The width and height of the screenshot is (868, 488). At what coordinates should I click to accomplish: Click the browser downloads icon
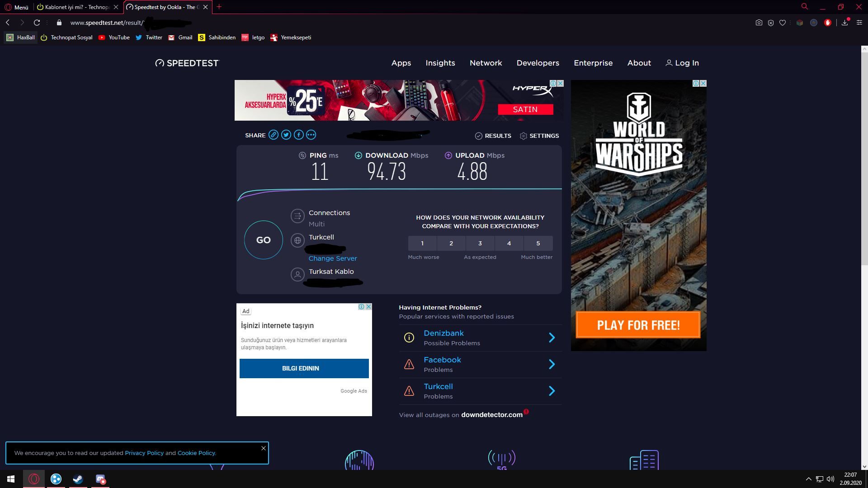[844, 23]
